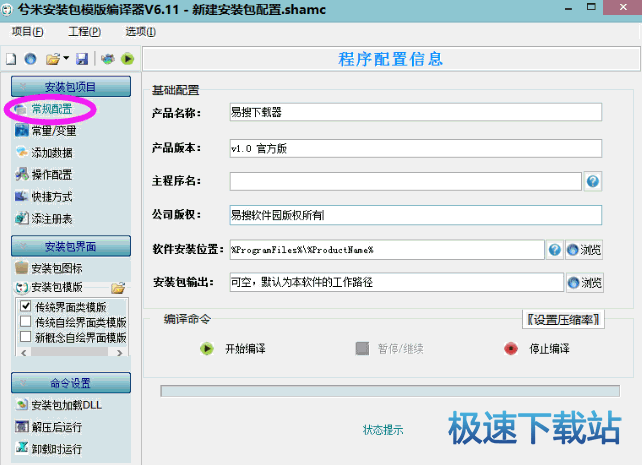642x465 pixels.
Task: Click 浏览 button for 安装包输出
Action: [x=585, y=282]
